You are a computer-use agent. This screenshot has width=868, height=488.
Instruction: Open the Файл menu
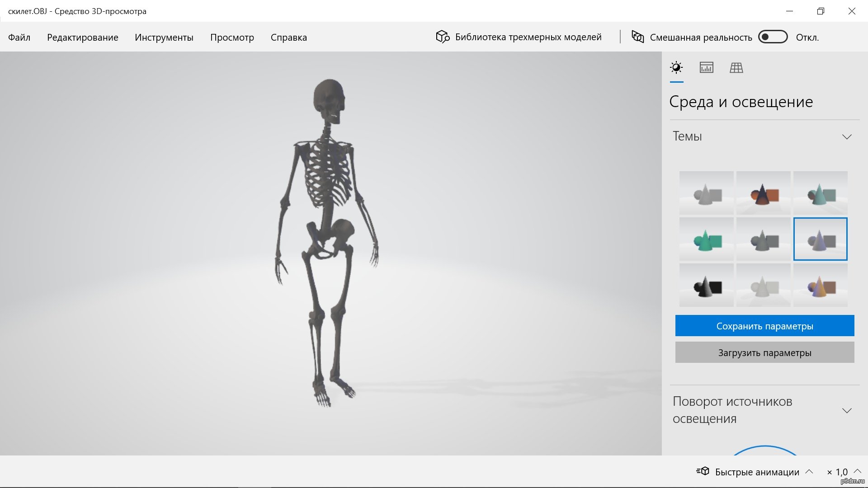coord(19,38)
